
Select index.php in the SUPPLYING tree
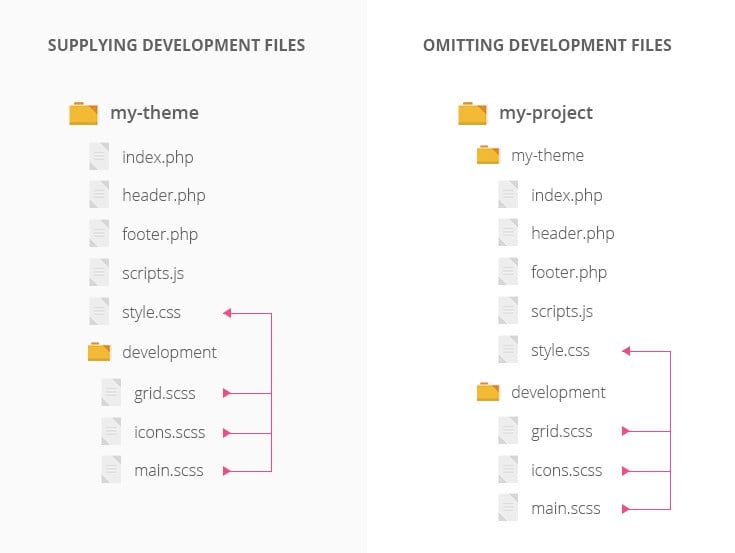[x=158, y=157]
